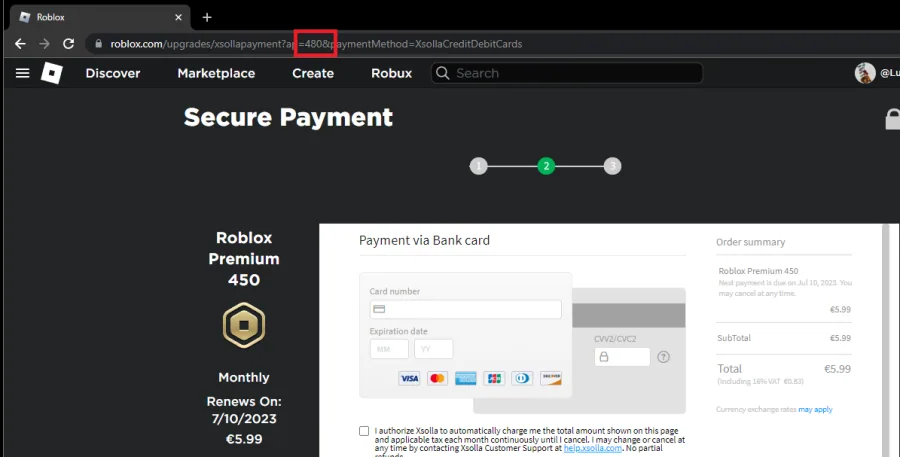900x457 pixels.
Task: Close the Roblox browser tab
Action: 179,17
